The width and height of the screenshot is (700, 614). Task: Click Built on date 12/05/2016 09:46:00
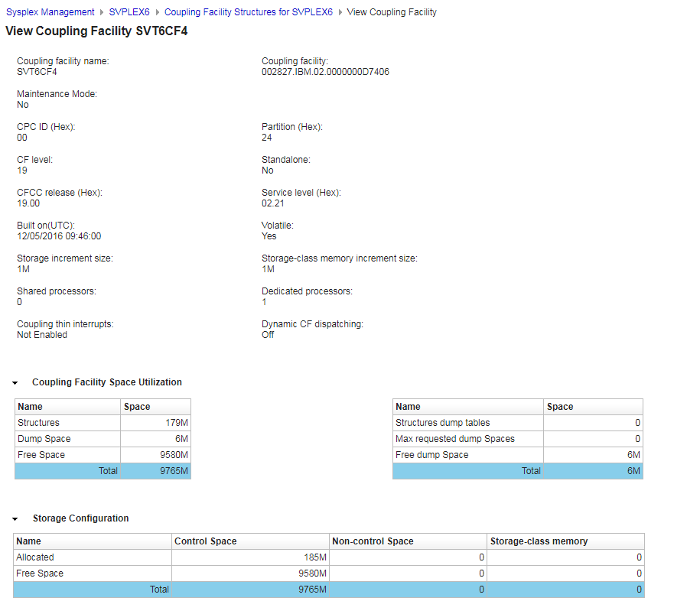click(x=59, y=236)
